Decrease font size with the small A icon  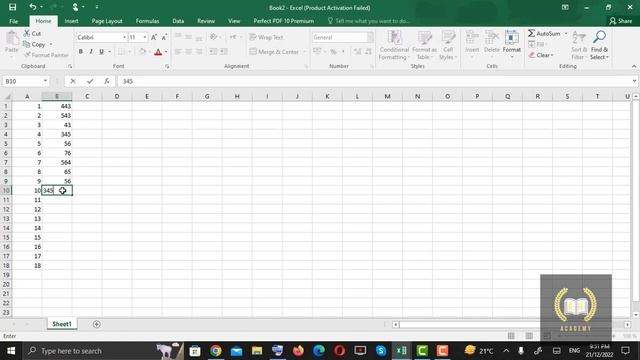click(x=164, y=37)
